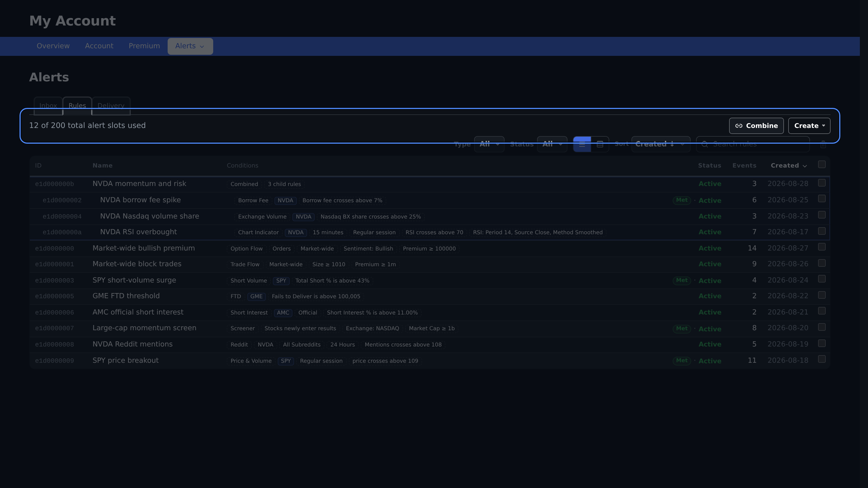Go to the Account nav item
The height and width of the screenshot is (488, 868).
[99, 46]
